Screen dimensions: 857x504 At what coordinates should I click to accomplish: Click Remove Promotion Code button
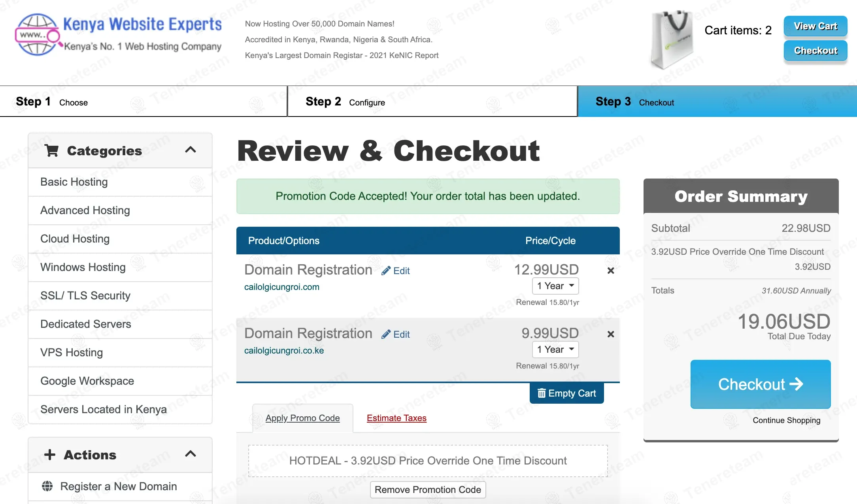click(428, 490)
